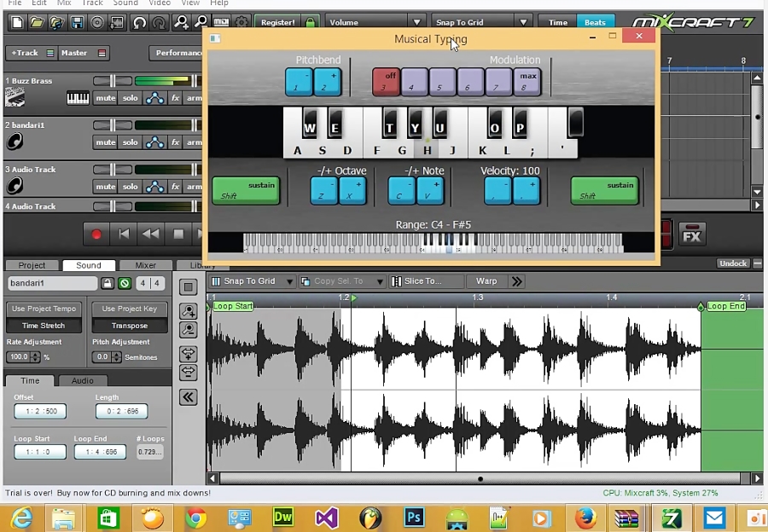Open the piano keyboard icon on Buzz Brass
The height and width of the screenshot is (532, 768).
(78, 98)
